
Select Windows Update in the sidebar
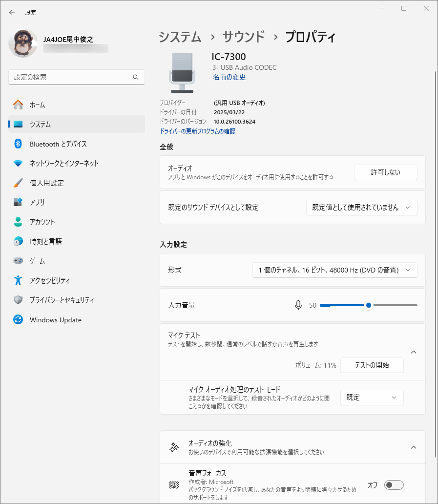(x=77, y=319)
